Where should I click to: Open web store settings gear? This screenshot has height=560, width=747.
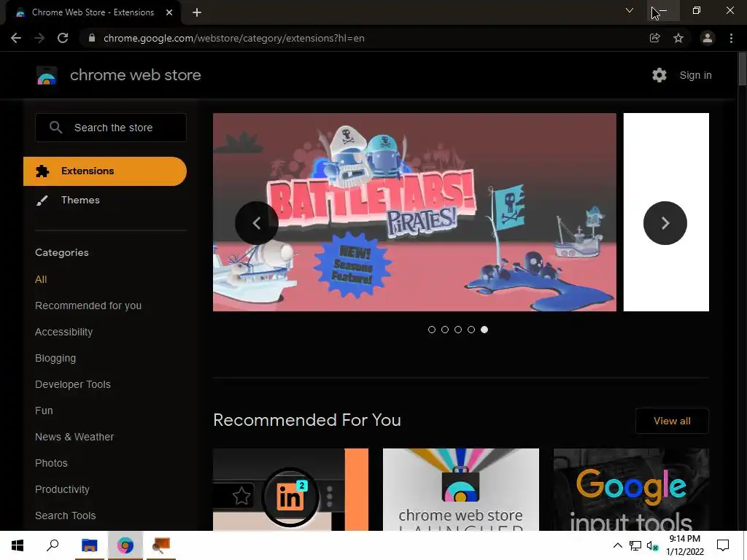(659, 75)
